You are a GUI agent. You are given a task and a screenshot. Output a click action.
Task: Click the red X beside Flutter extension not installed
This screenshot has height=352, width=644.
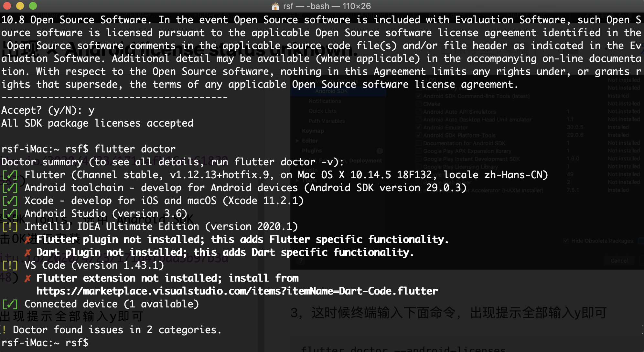click(x=28, y=278)
